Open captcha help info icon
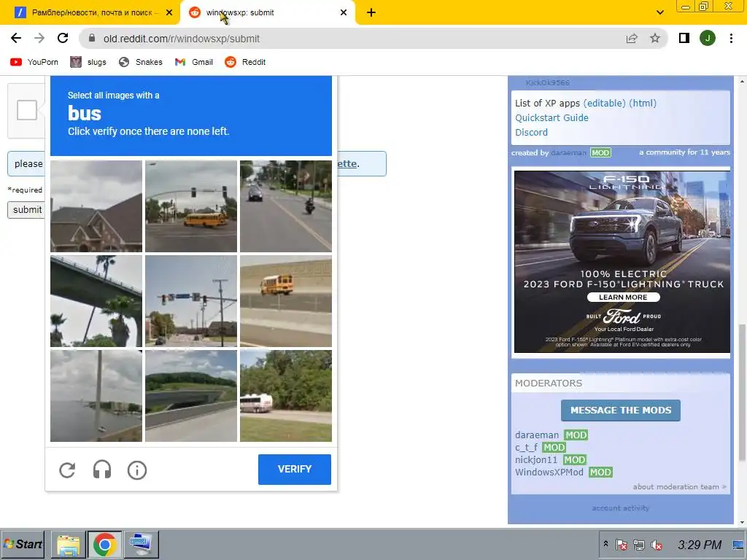The width and height of the screenshot is (747, 560). click(136, 470)
